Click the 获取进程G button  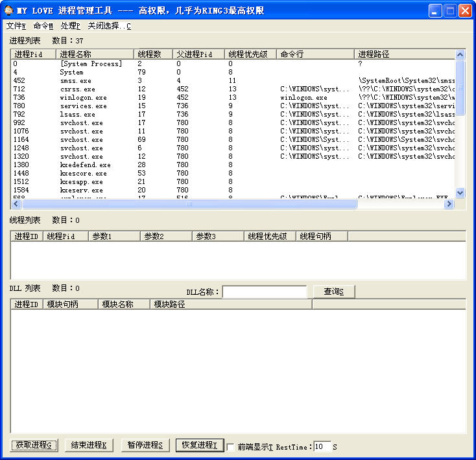coord(34,445)
